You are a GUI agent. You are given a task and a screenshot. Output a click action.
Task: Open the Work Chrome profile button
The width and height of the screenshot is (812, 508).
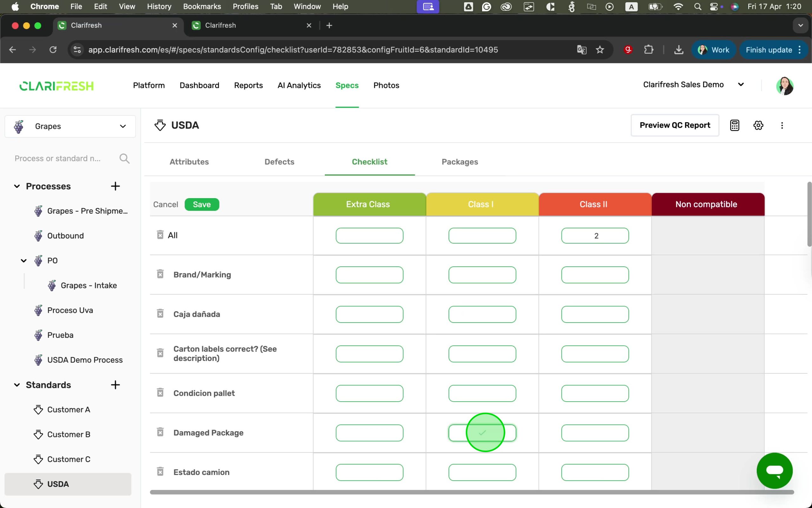coord(713,50)
